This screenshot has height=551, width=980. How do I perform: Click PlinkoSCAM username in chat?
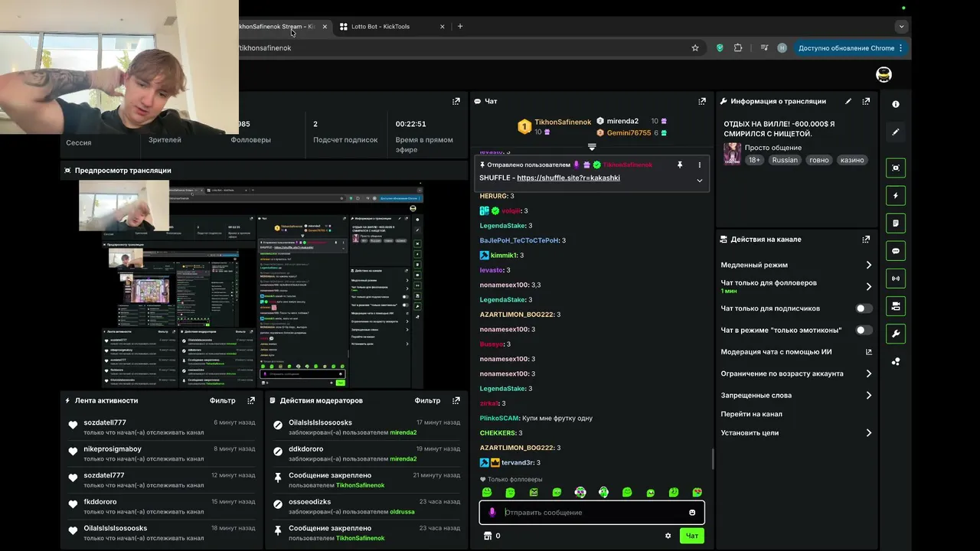(x=499, y=418)
